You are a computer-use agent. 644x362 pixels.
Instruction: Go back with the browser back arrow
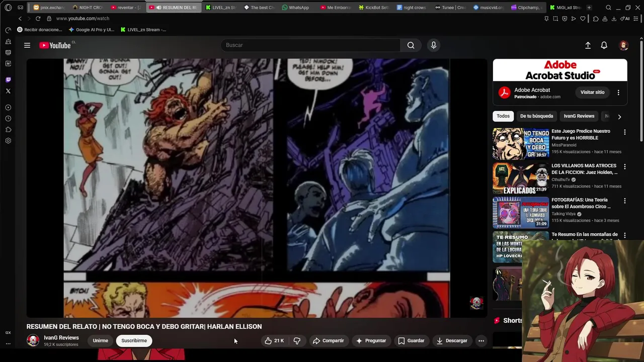tap(20, 19)
